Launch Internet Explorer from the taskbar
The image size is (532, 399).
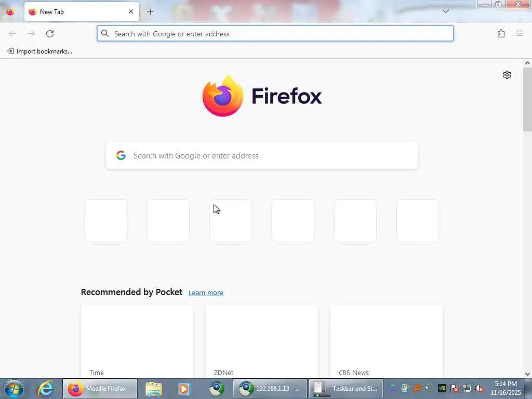(46, 389)
